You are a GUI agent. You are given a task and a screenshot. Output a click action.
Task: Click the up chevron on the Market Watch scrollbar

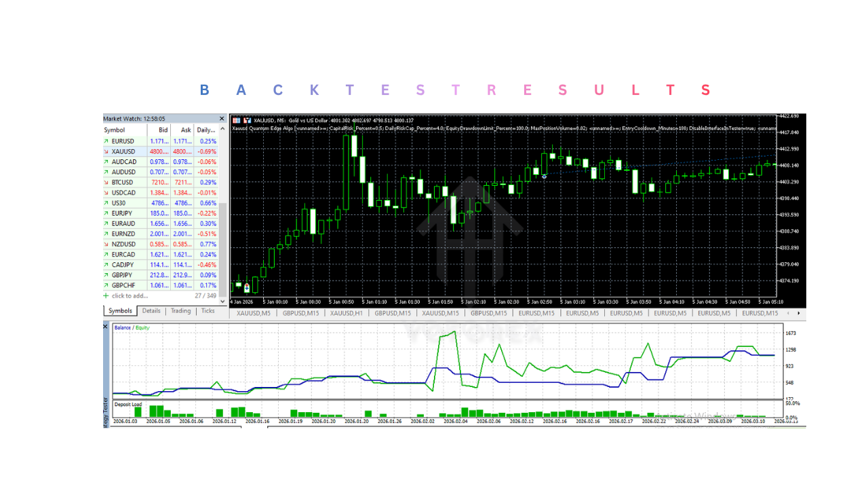pos(222,130)
